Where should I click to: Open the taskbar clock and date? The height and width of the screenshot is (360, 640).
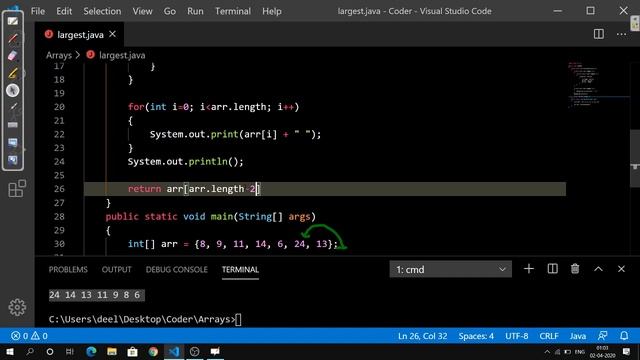[x=602, y=351]
